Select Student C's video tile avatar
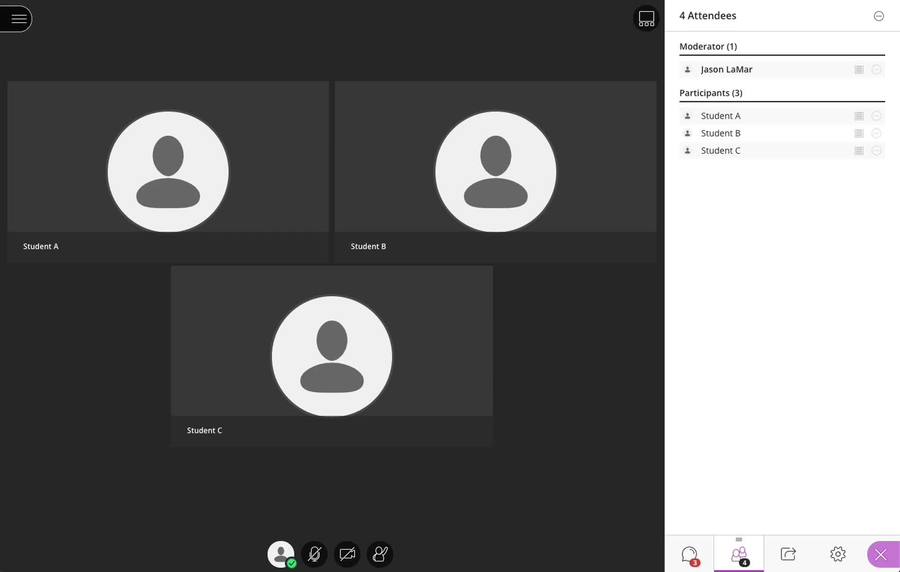The width and height of the screenshot is (900, 572). click(332, 356)
